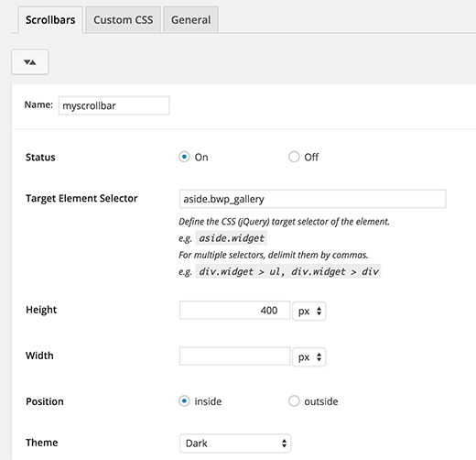
Task: Click the Target Element Selector input field
Action: [x=313, y=199]
